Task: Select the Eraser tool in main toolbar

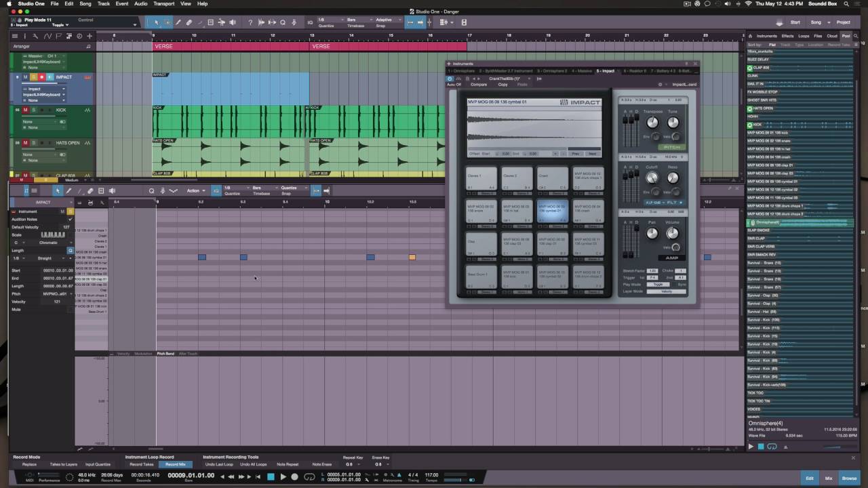Action: (x=189, y=22)
